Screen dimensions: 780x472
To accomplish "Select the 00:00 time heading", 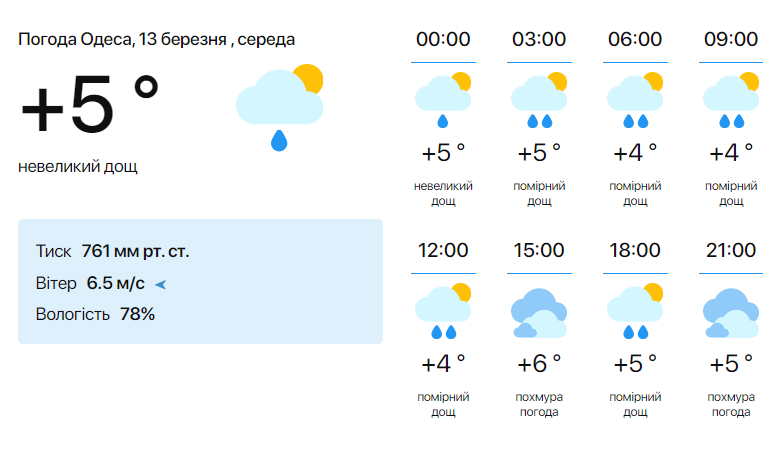I will pyautogui.click(x=443, y=40).
